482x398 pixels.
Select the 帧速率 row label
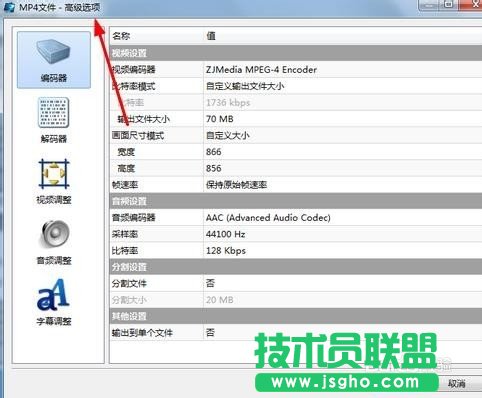(x=125, y=185)
